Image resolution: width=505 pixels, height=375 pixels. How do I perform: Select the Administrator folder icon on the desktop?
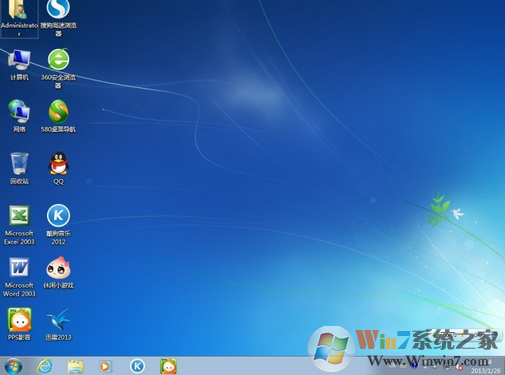pos(19,19)
